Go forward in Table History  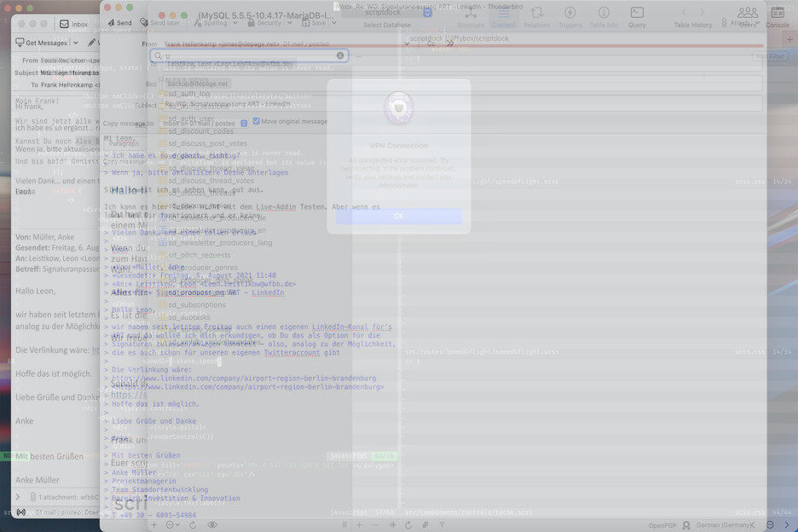(x=702, y=12)
